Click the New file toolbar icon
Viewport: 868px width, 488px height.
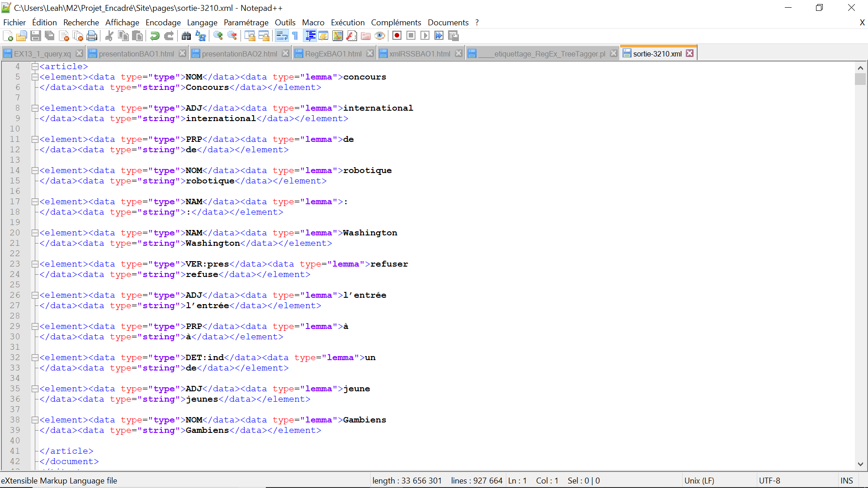pos(8,36)
